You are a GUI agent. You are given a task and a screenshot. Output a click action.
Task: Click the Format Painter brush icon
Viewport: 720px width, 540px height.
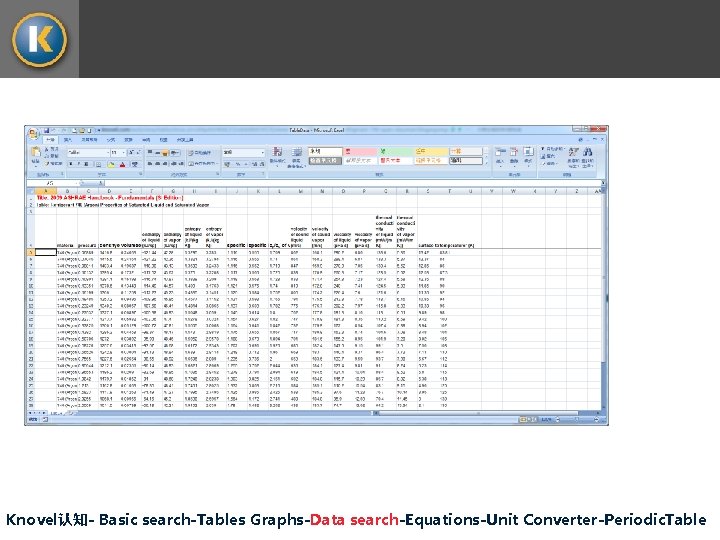coord(48,164)
